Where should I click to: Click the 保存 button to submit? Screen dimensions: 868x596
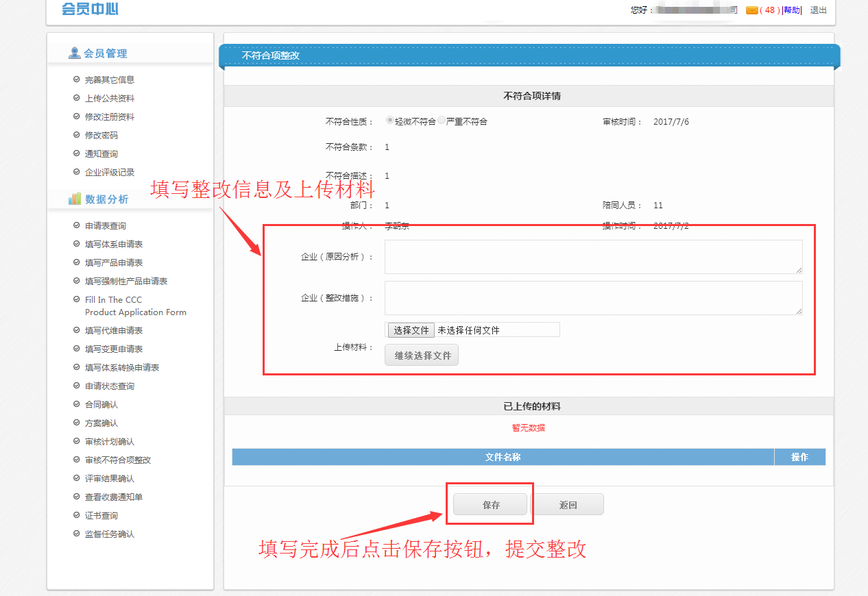490,505
